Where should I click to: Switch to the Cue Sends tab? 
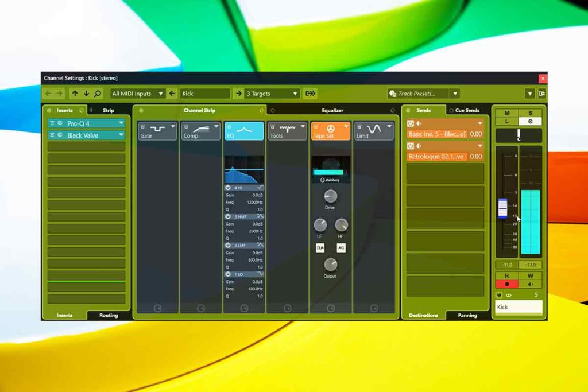click(467, 110)
